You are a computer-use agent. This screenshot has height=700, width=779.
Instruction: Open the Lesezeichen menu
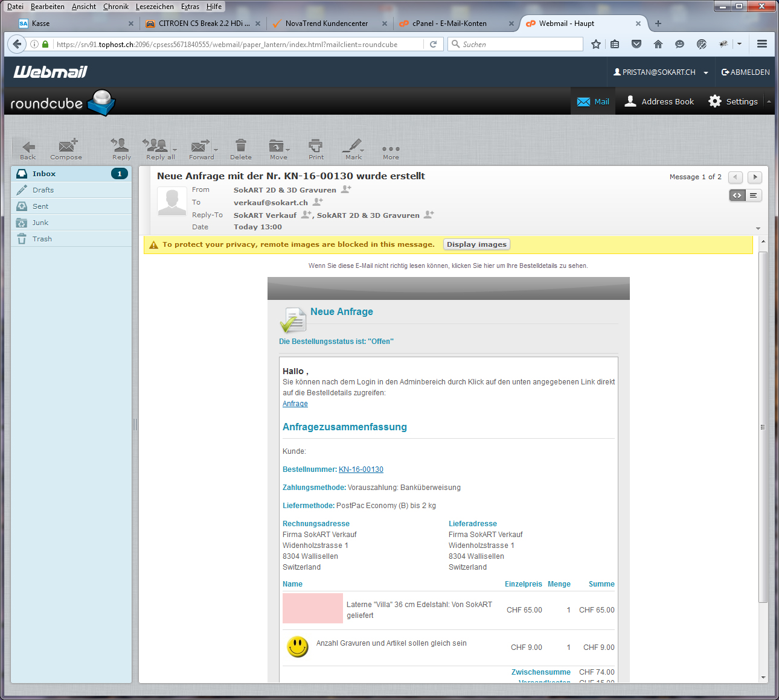155,7
